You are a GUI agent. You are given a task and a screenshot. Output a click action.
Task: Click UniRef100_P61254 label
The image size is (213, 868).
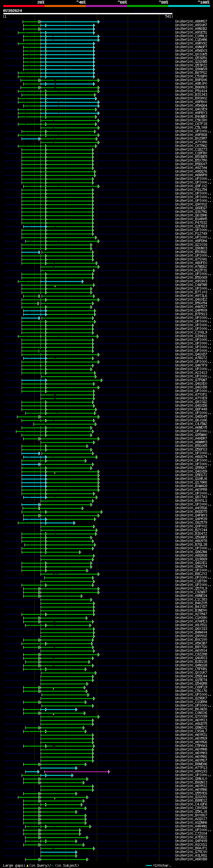point(191,190)
